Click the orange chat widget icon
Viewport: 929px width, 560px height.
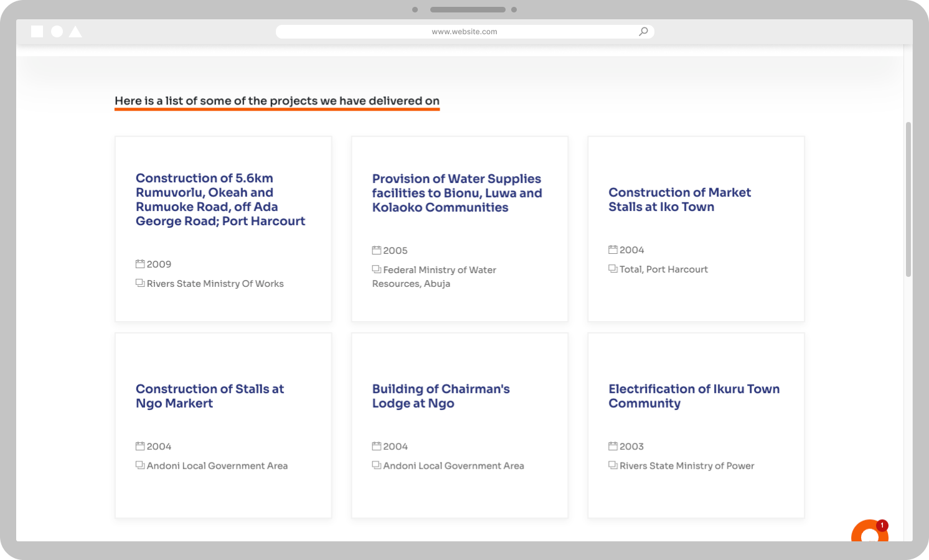(x=869, y=531)
